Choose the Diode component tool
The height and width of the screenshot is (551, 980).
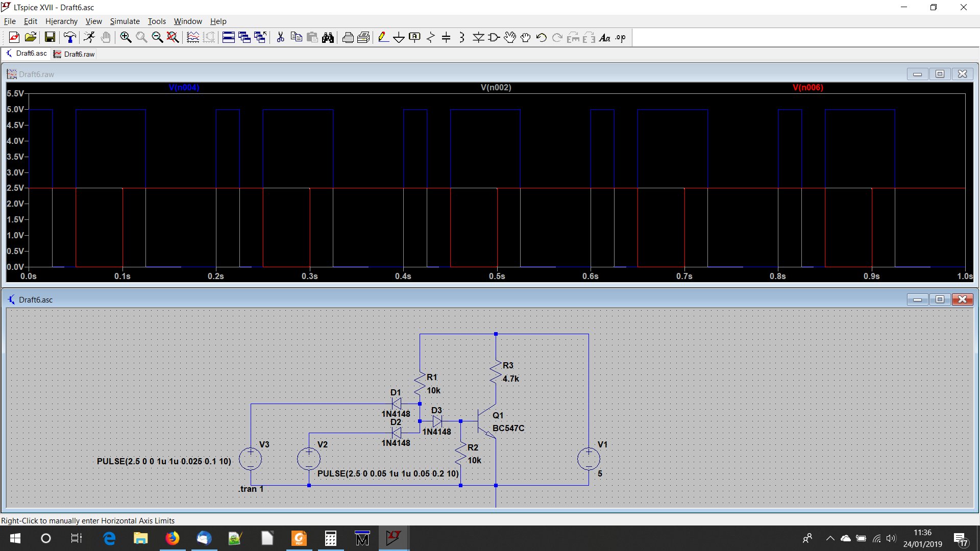478,37
